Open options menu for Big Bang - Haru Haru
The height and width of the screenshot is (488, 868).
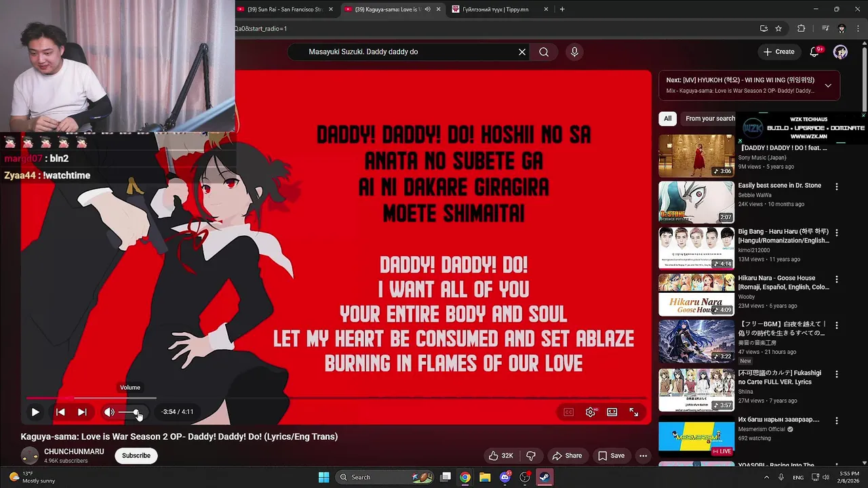(x=837, y=232)
